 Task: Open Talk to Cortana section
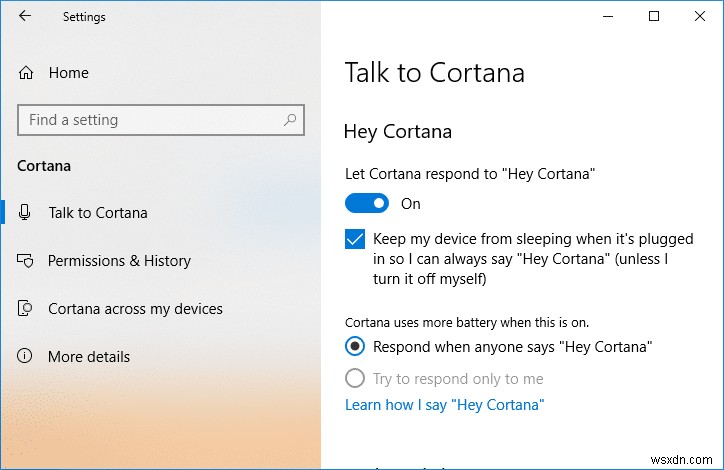[98, 213]
